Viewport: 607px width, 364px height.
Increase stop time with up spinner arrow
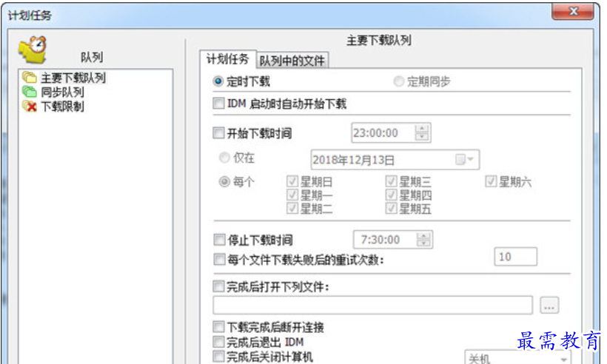[424, 236]
